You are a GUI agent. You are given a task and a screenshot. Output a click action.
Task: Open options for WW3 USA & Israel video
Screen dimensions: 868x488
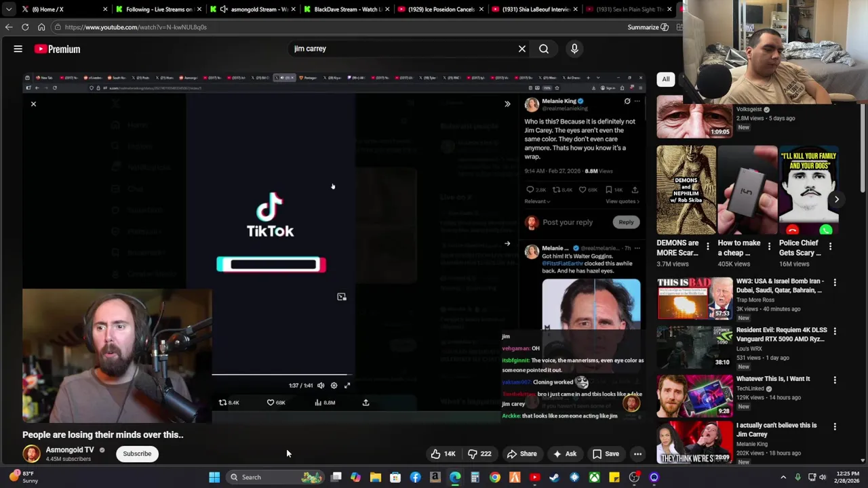coord(835,283)
